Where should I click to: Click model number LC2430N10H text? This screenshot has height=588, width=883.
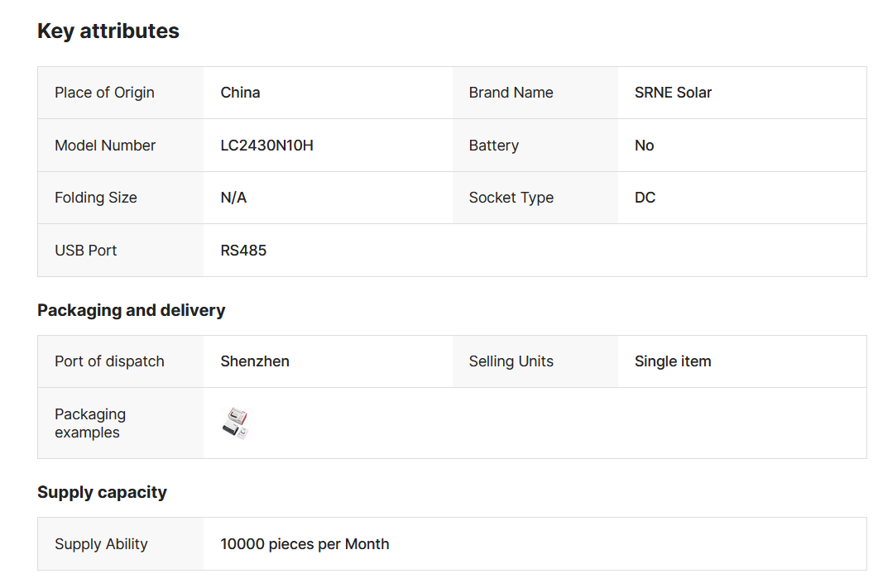pyautogui.click(x=266, y=146)
